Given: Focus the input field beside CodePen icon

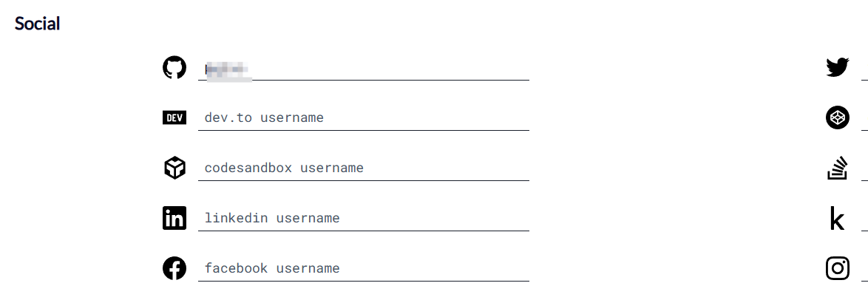Looking at the screenshot, I should (x=865, y=119).
